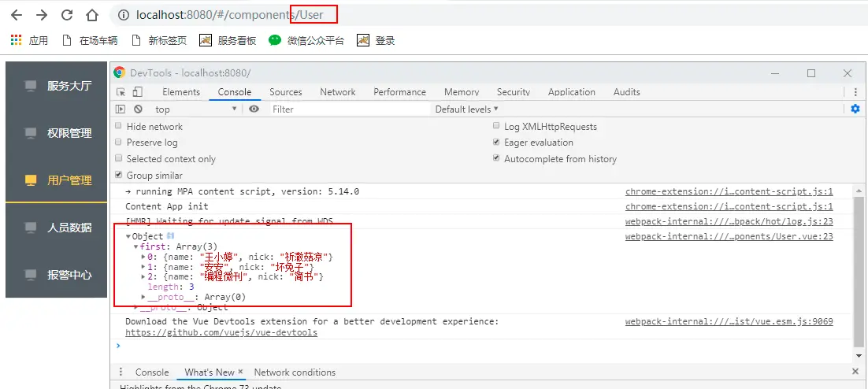Open the 在场车辆 bookmark
The width and height of the screenshot is (868, 389).
[x=90, y=40]
